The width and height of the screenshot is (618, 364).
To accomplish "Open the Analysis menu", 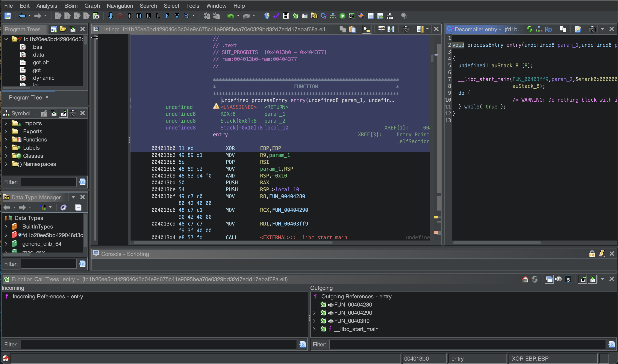I will click(47, 6).
